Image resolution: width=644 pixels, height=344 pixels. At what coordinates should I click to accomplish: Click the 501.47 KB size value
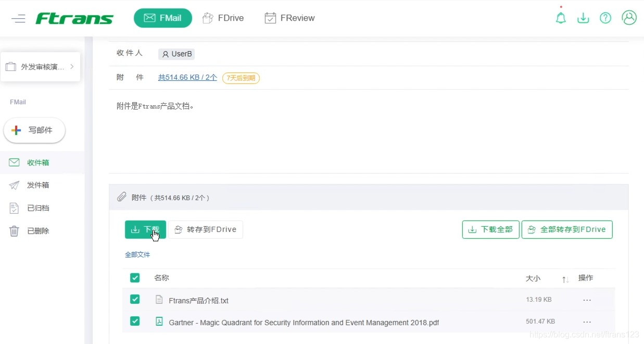coord(540,322)
